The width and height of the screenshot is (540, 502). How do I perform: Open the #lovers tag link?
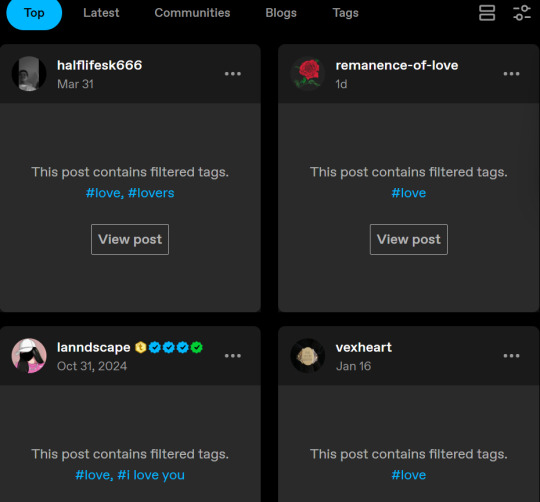tap(151, 193)
